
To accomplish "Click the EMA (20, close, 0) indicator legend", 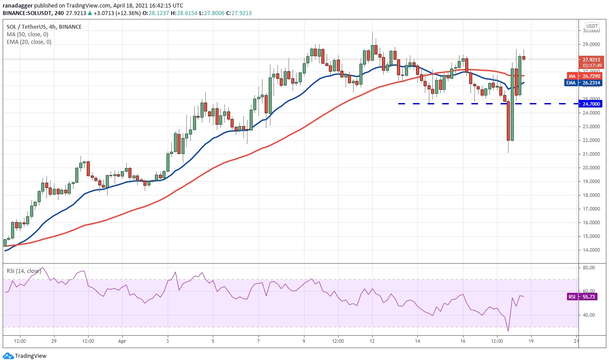I will coord(29,42).
